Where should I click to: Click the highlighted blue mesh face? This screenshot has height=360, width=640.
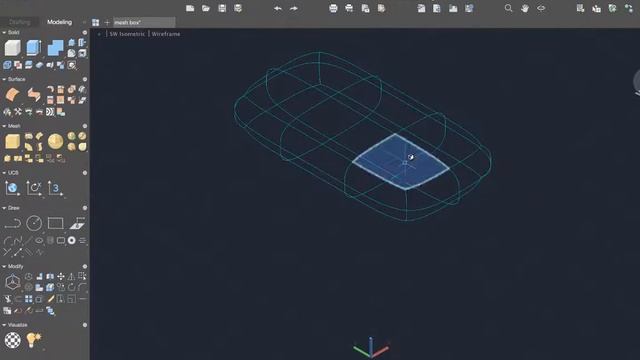pos(400,162)
